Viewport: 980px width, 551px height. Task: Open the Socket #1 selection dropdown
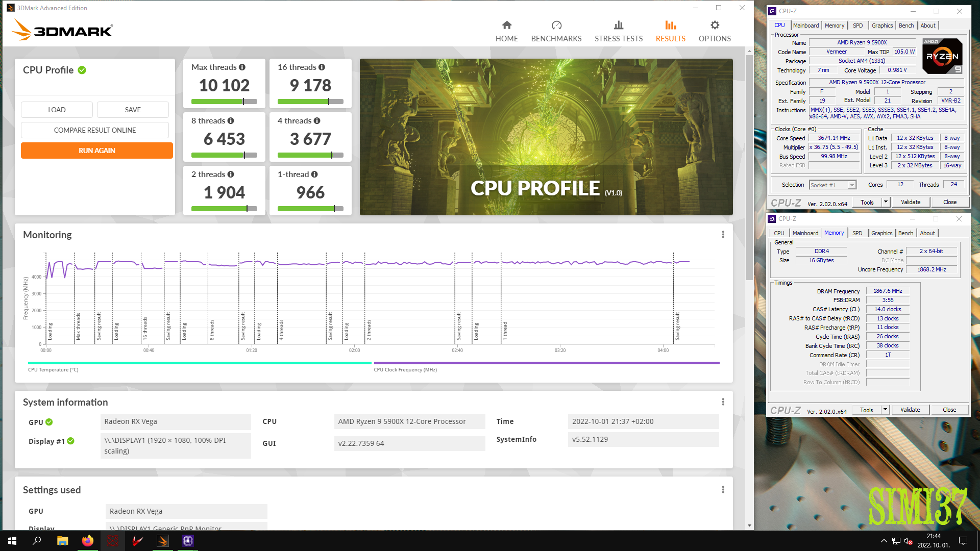(832, 185)
